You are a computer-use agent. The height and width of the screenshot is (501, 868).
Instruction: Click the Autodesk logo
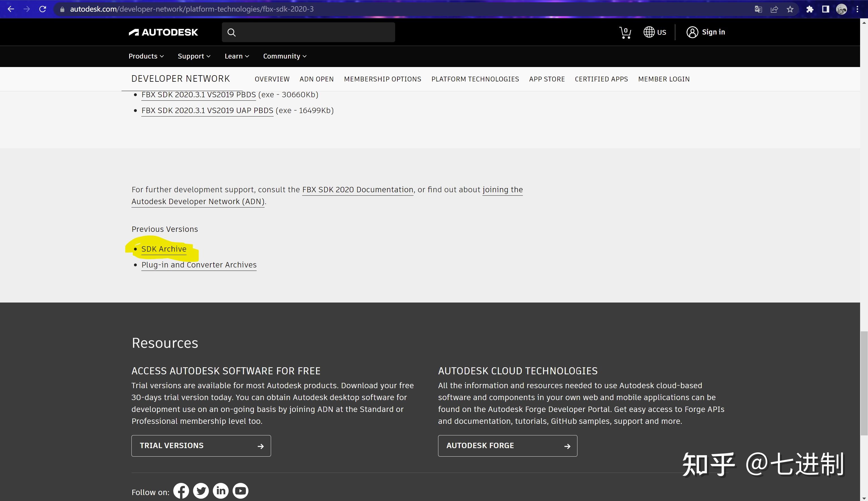tap(163, 32)
